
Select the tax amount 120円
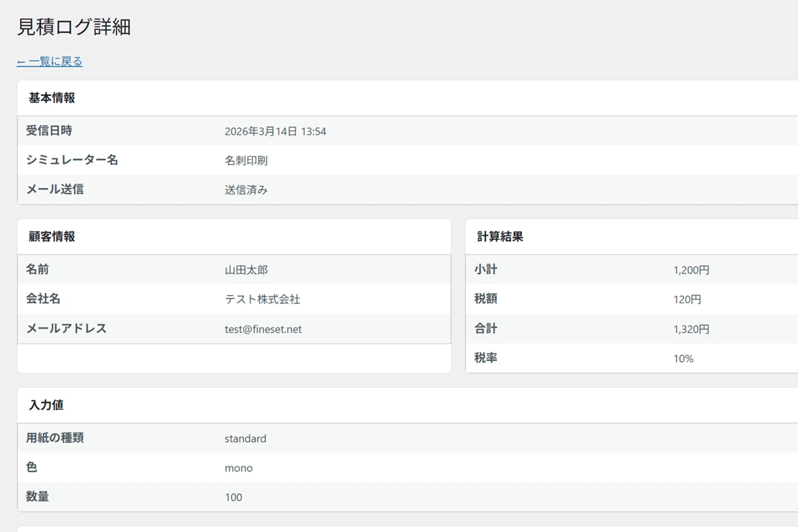point(687,300)
